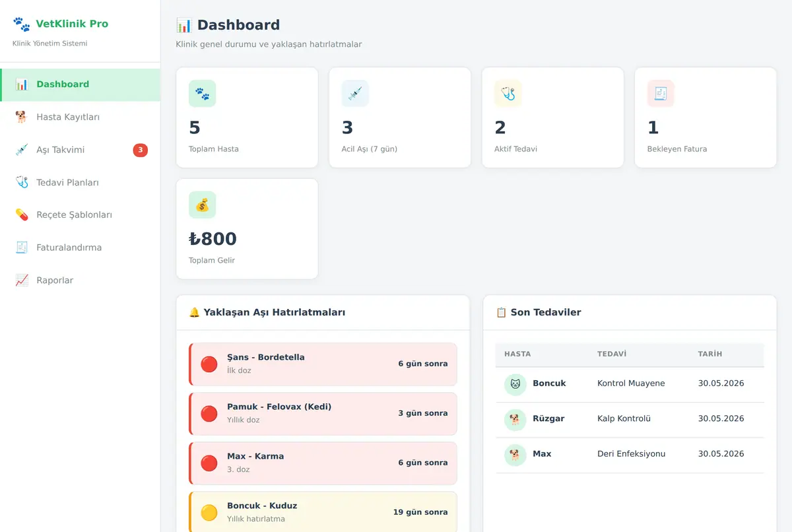
Task: Open the Aşı Takvimi section
Action: coord(80,150)
